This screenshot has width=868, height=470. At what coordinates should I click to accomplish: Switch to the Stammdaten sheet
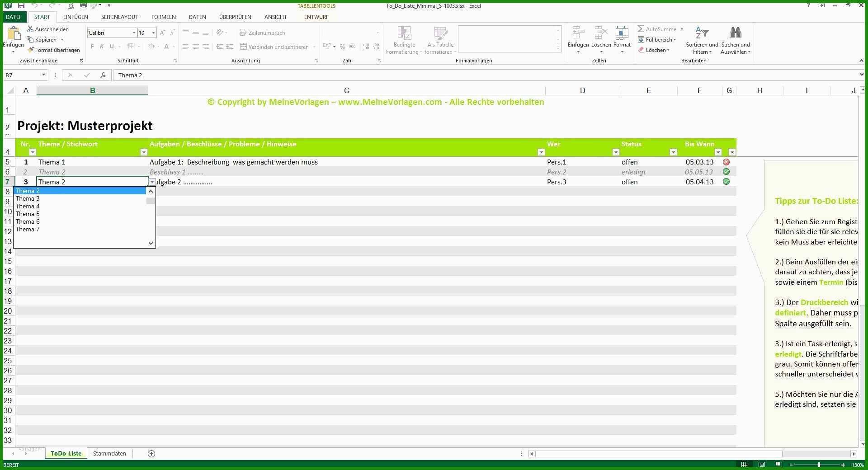pos(109,453)
